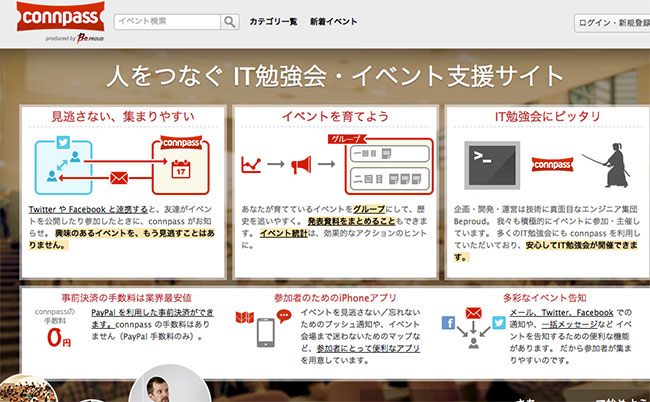Click the blue people network icon
This screenshot has height=402, width=650.
[63, 167]
